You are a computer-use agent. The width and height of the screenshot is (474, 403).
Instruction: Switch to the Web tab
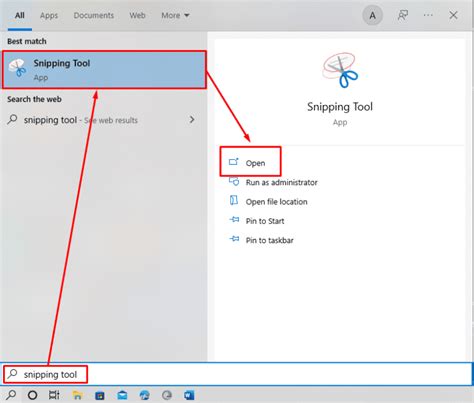[x=137, y=15]
